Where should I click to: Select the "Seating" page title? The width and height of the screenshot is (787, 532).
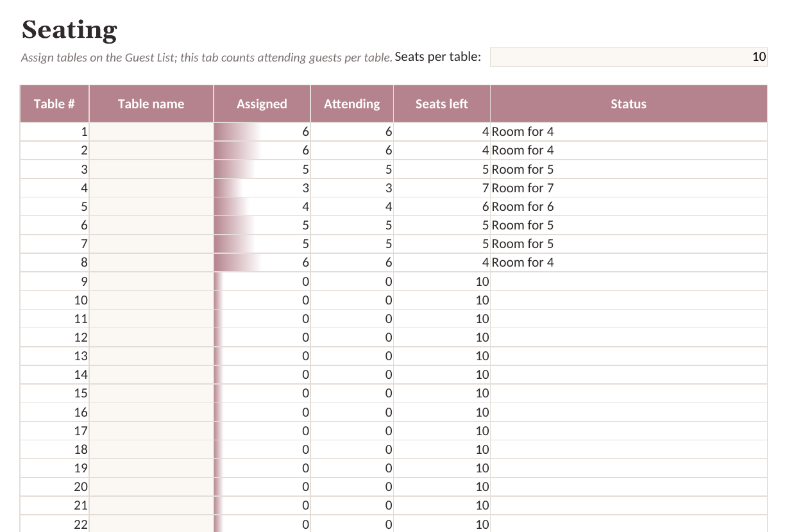click(69, 30)
